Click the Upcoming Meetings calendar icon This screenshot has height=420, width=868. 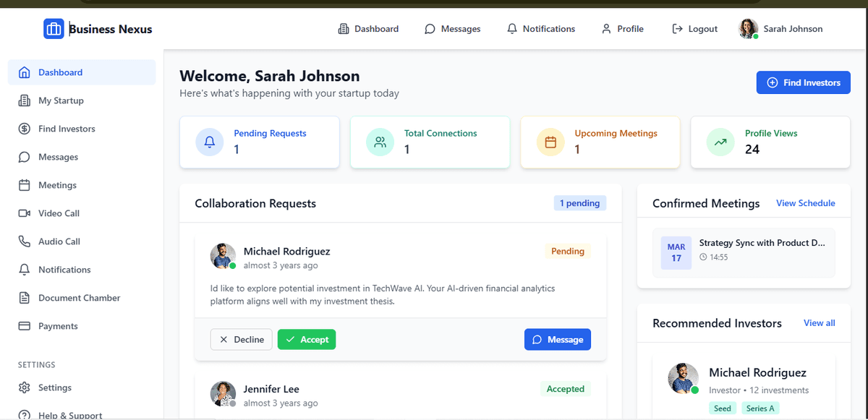pos(550,142)
